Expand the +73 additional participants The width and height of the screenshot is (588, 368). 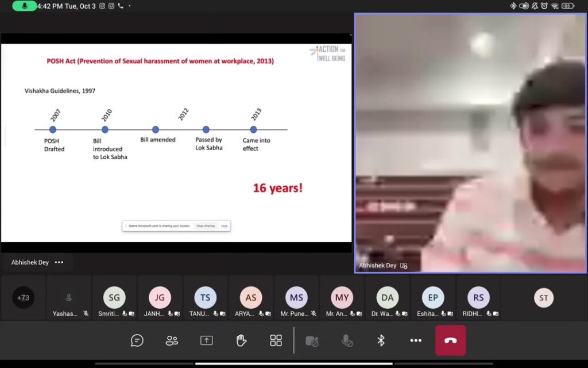click(x=24, y=297)
